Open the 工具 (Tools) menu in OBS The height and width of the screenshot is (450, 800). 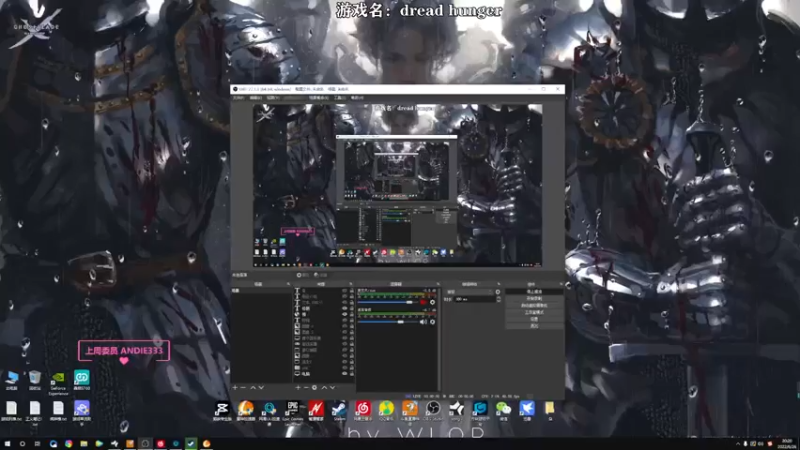click(x=340, y=97)
